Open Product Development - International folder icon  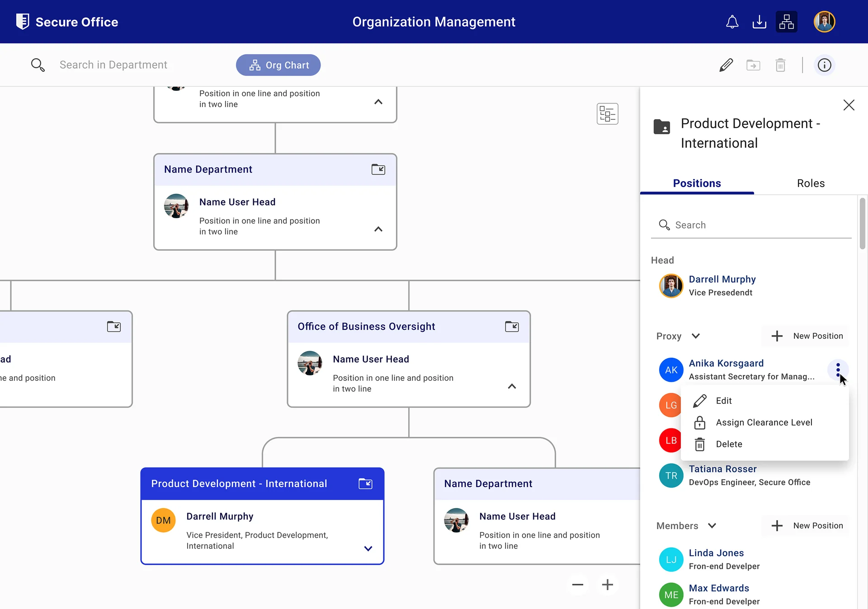click(365, 484)
